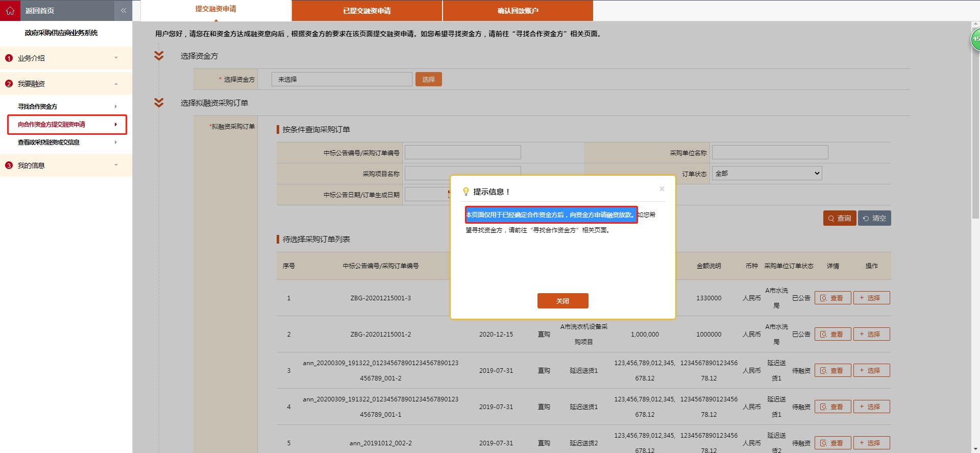Click 选择 in row 4

click(872, 407)
